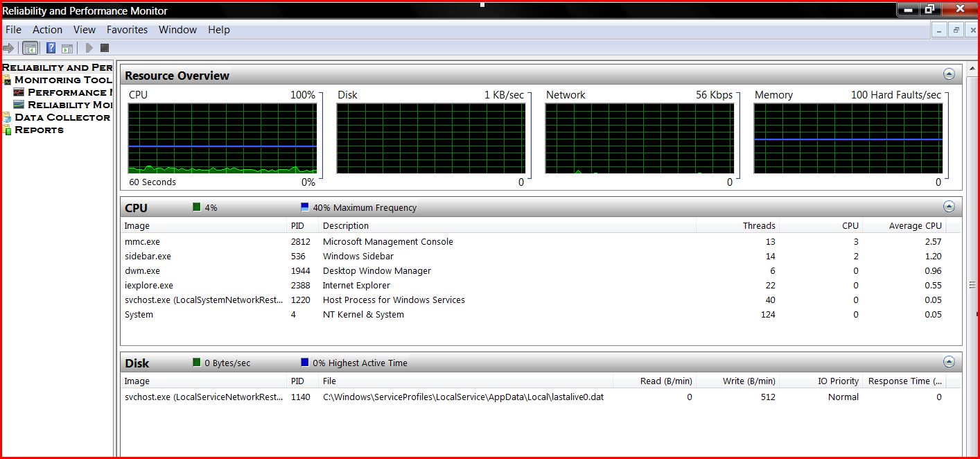Select the Reliability and Performance root node
The width and height of the screenshot is (980, 459).
coord(57,67)
